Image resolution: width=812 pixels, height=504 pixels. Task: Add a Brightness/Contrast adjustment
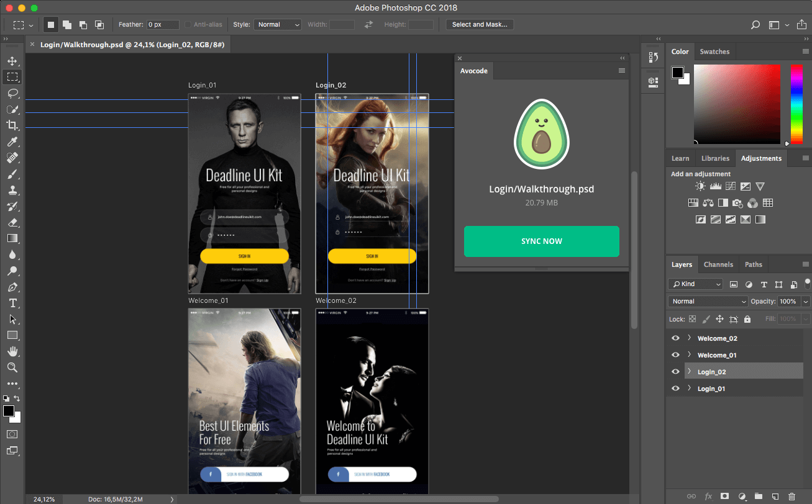[700, 186]
